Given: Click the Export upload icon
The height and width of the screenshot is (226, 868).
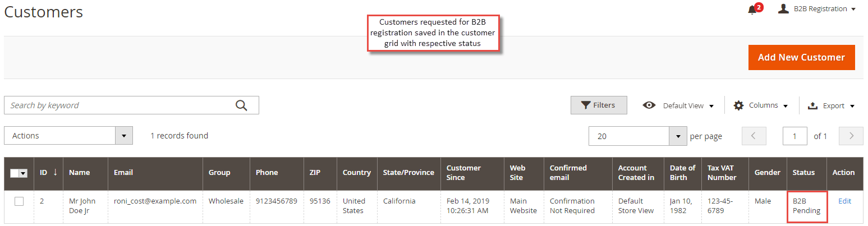Looking at the screenshot, I should [x=812, y=105].
